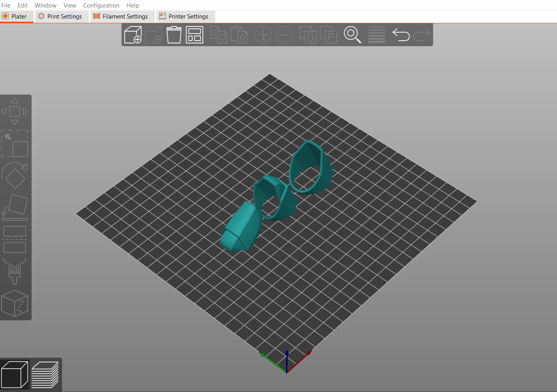The height and width of the screenshot is (392, 557).
Task: Open the variable layer height tool
Action: (x=376, y=35)
